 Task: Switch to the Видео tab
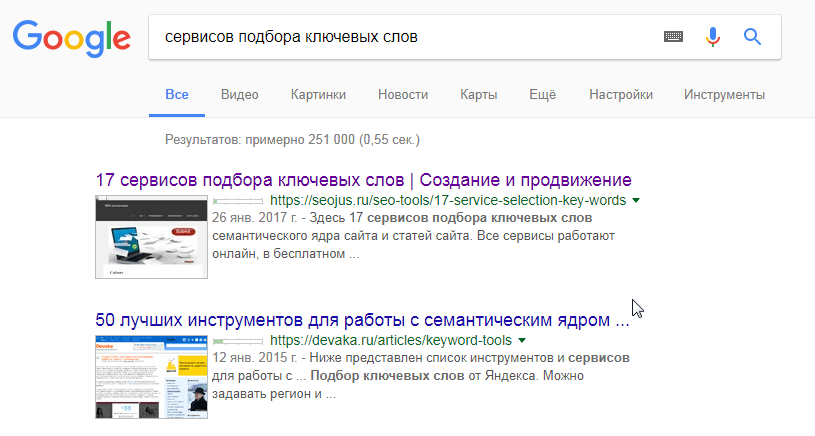pos(240,95)
